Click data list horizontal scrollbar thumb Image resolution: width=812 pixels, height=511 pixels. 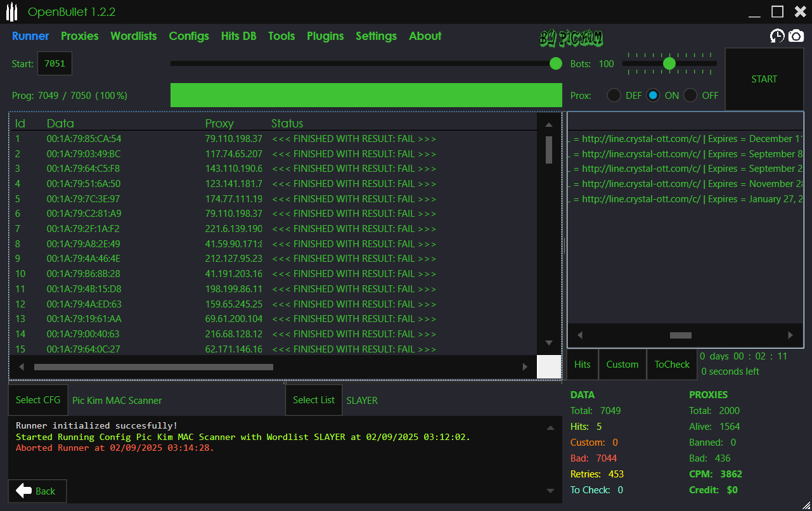pos(153,366)
